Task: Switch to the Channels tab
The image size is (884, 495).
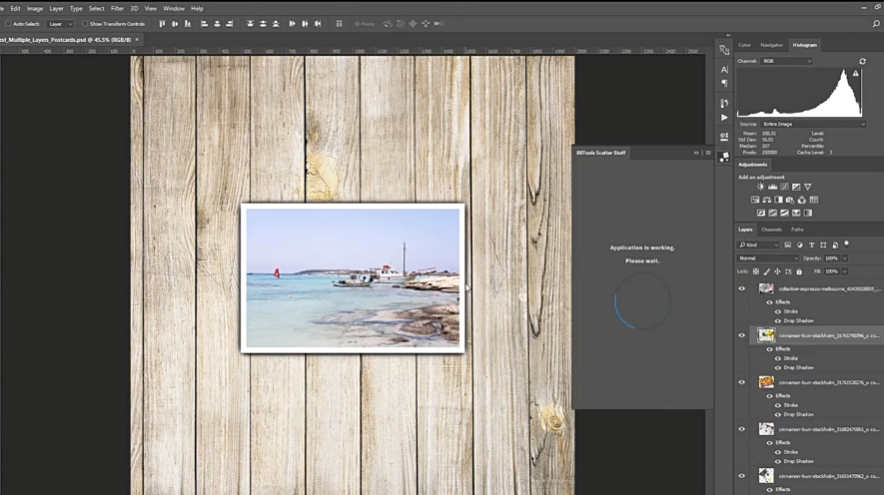Action: pyautogui.click(x=771, y=229)
